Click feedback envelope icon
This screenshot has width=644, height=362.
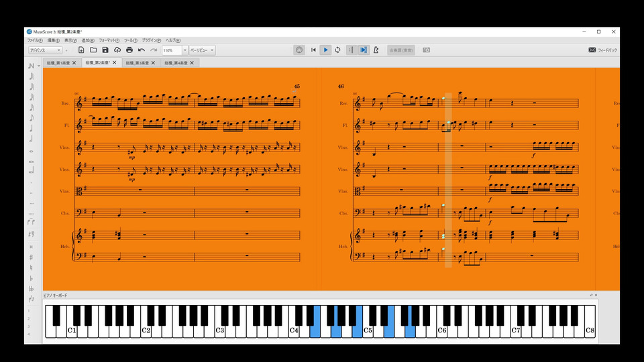tap(592, 50)
